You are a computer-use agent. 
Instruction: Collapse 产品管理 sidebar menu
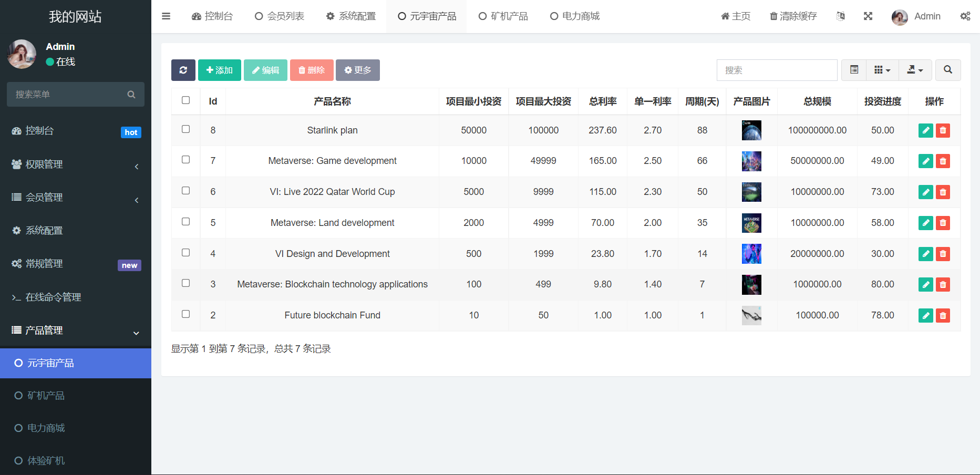click(76, 331)
